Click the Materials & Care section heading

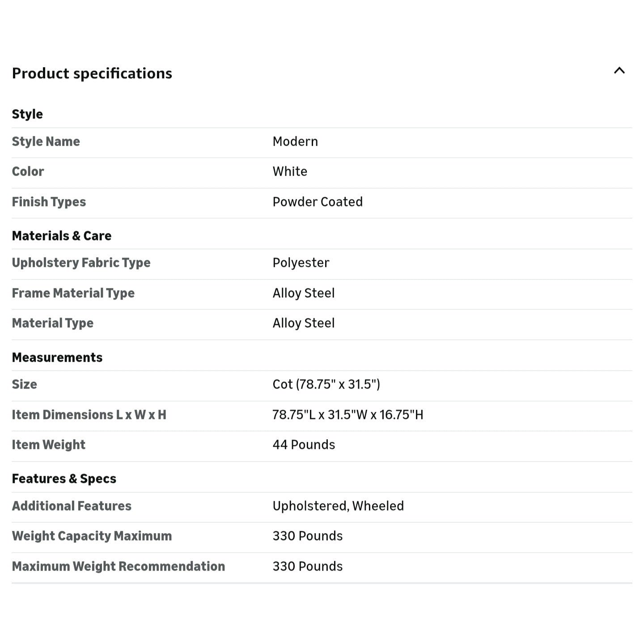[x=62, y=236]
